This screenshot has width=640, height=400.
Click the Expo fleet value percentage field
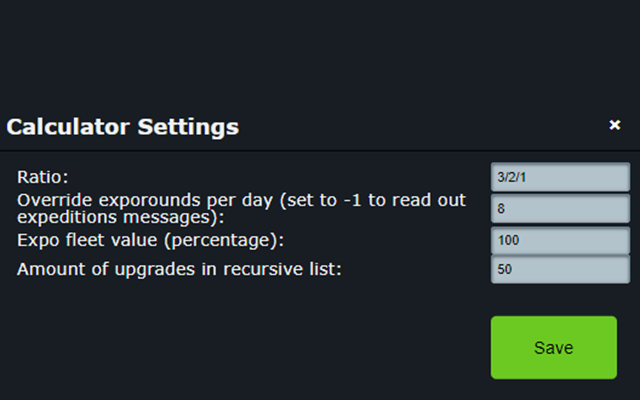coord(560,240)
